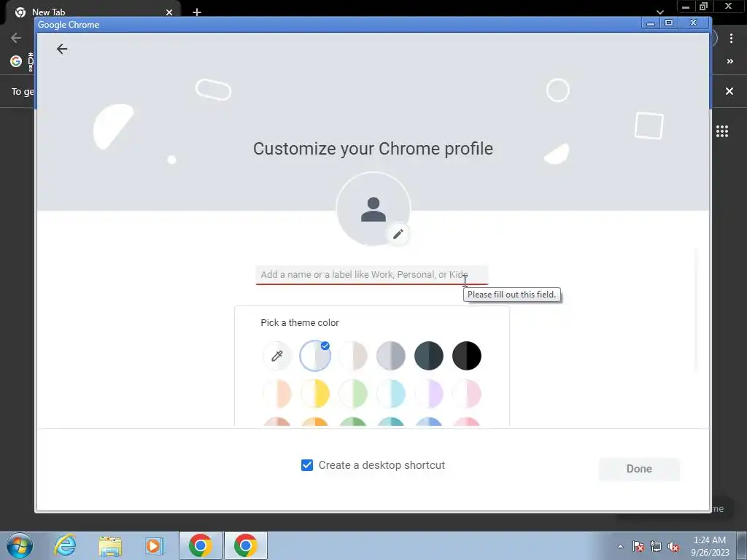The width and height of the screenshot is (747, 560).
Task: Minimize the Google Chrome profile dialog
Action: (650, 23)
